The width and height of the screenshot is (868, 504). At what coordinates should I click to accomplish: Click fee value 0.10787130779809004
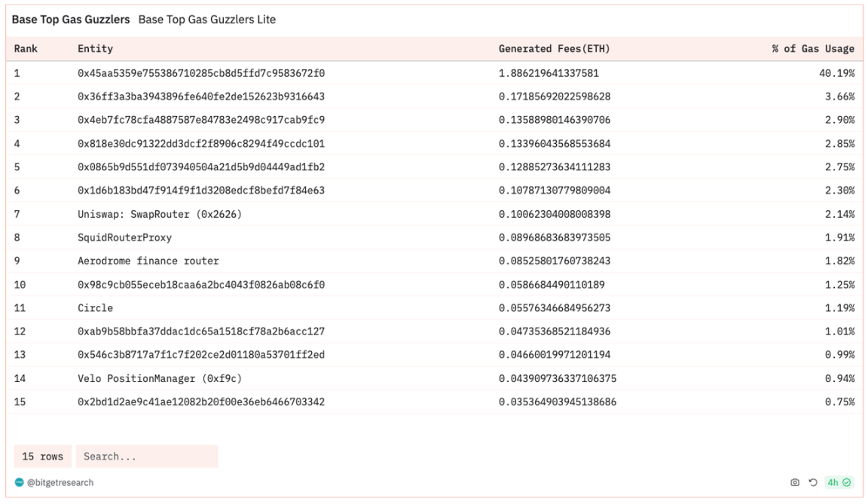[x=555, y=191]
